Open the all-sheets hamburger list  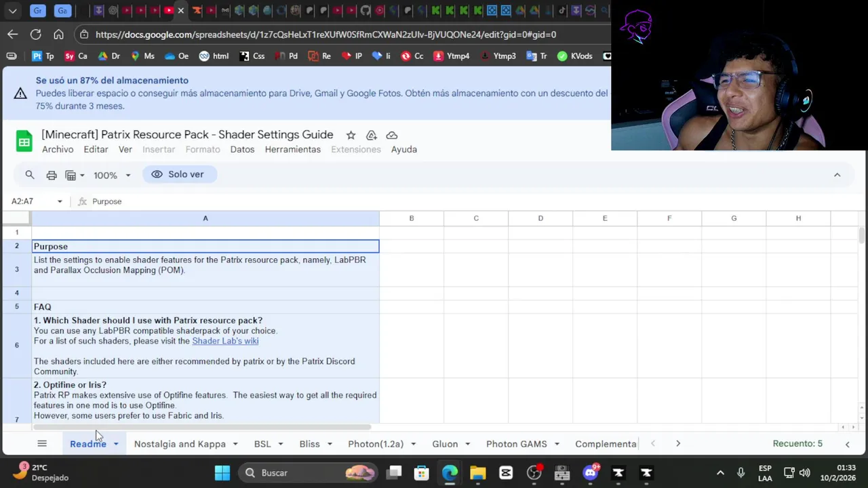(42, 443)
